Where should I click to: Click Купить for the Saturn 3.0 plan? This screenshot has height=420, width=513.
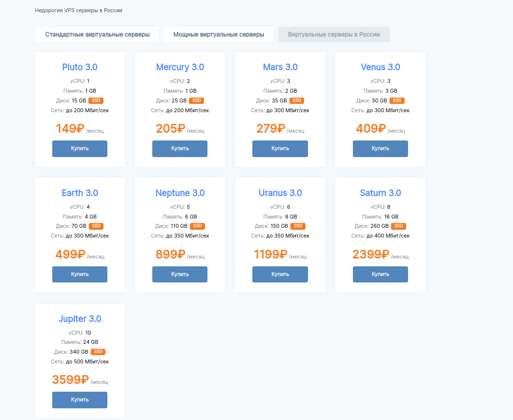380,275
